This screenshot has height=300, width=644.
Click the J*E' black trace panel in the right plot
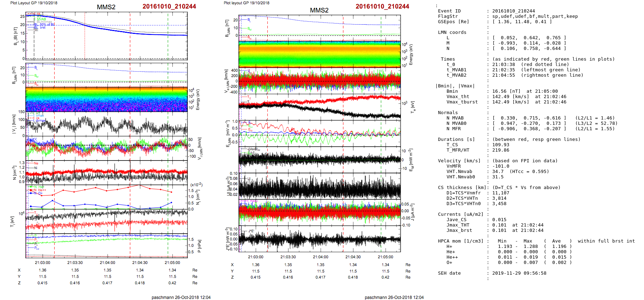(320, 239)
